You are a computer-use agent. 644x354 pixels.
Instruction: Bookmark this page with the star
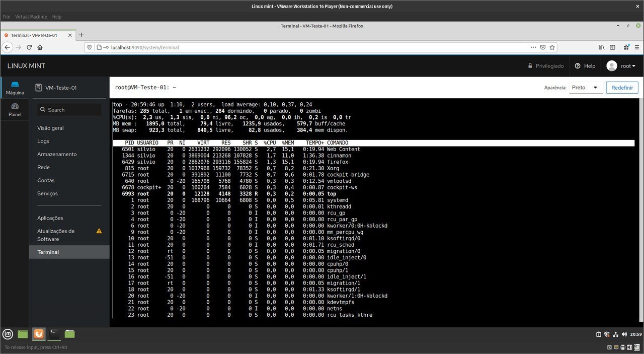pyautogui.click(x=552, y=47)
